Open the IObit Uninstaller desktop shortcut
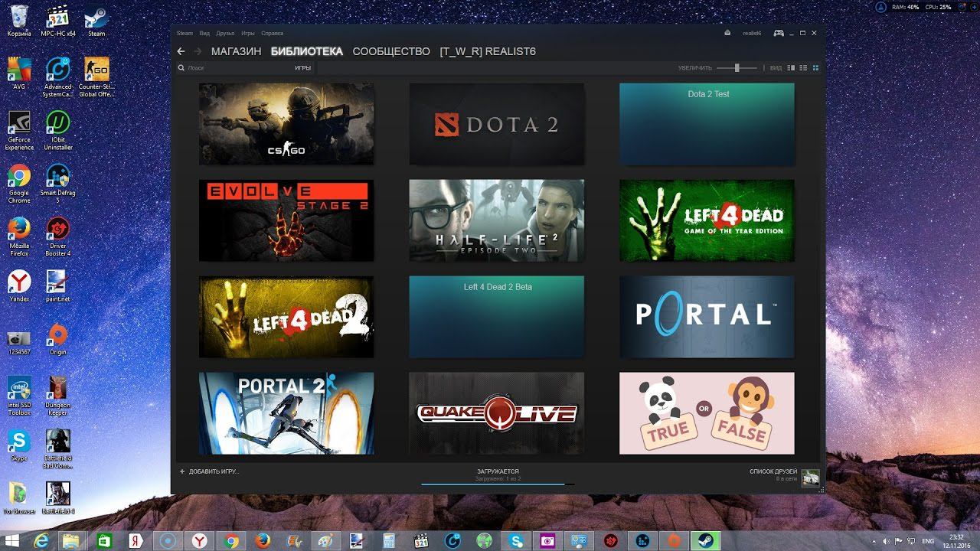 (58, 130)
